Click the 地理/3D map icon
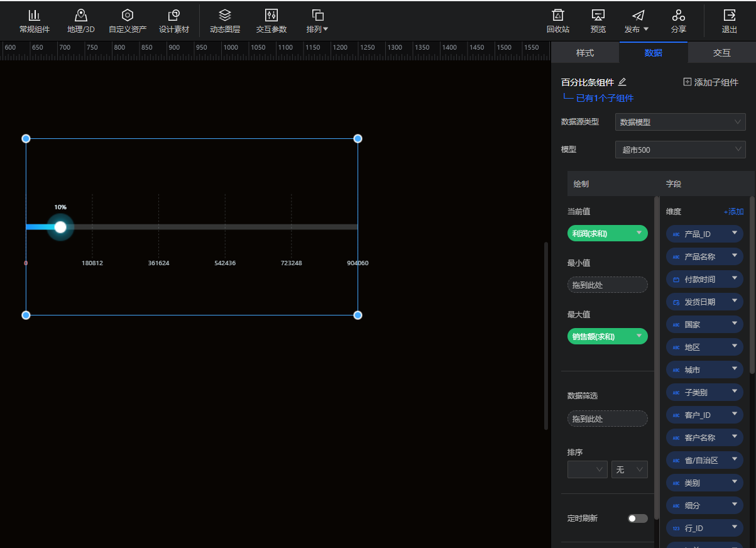 [81, 15]
